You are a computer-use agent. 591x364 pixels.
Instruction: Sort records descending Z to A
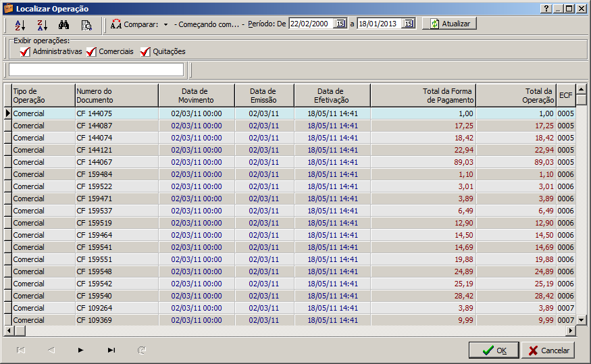(42, 24)
